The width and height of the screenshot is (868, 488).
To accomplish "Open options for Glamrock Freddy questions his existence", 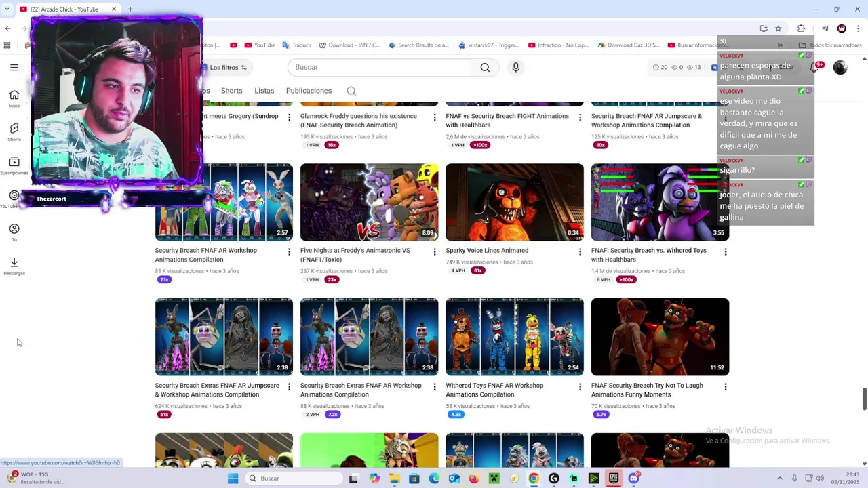I will 435,117.
